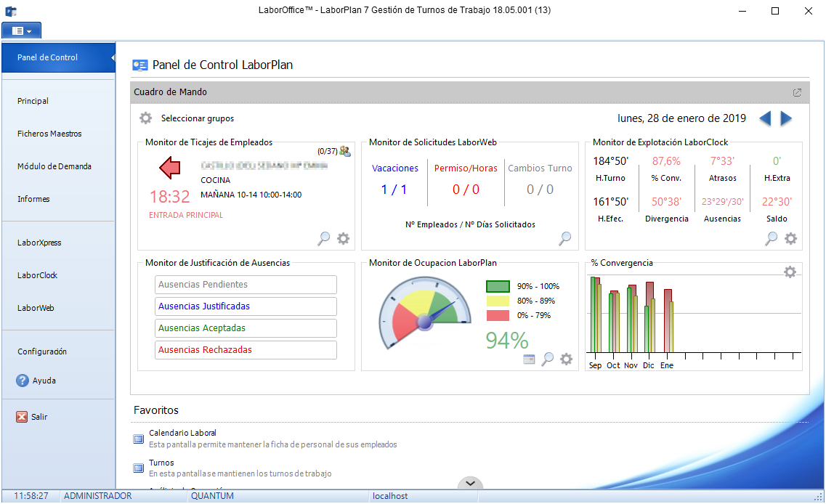Click the Panel de Control LaborPlan header icon
Viewport: 826px width, 504px height.
[x=140, y=65]
